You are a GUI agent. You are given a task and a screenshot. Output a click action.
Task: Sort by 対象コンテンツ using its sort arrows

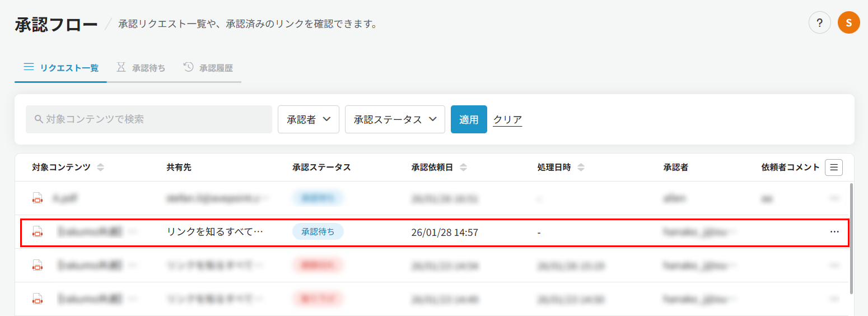coord(100,168)
